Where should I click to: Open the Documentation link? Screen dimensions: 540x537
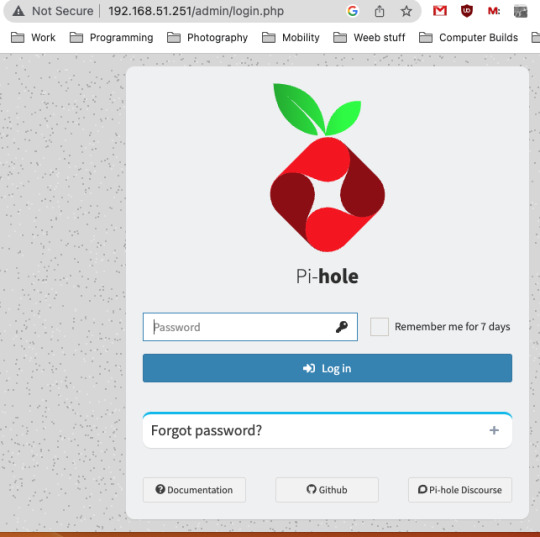194,489
